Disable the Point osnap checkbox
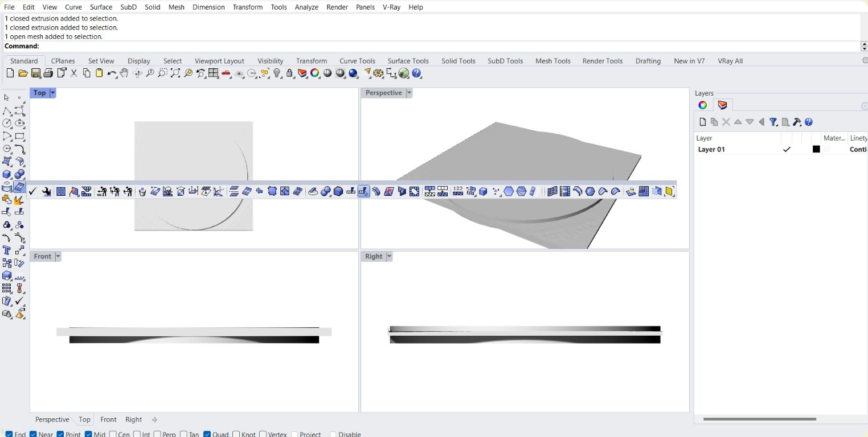Screen dimensions: 868x437 pyautogui.click(x=60, y=434)
